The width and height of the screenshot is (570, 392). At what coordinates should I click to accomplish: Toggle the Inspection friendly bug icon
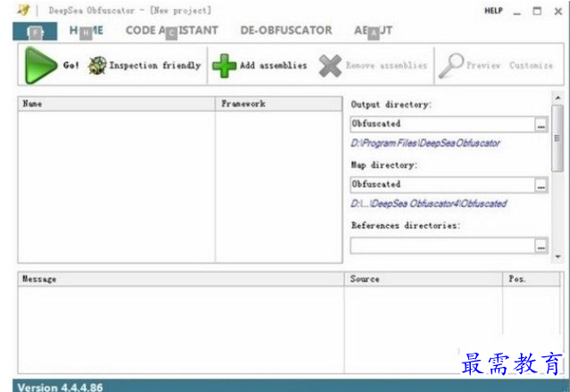[x=97, y=65]
